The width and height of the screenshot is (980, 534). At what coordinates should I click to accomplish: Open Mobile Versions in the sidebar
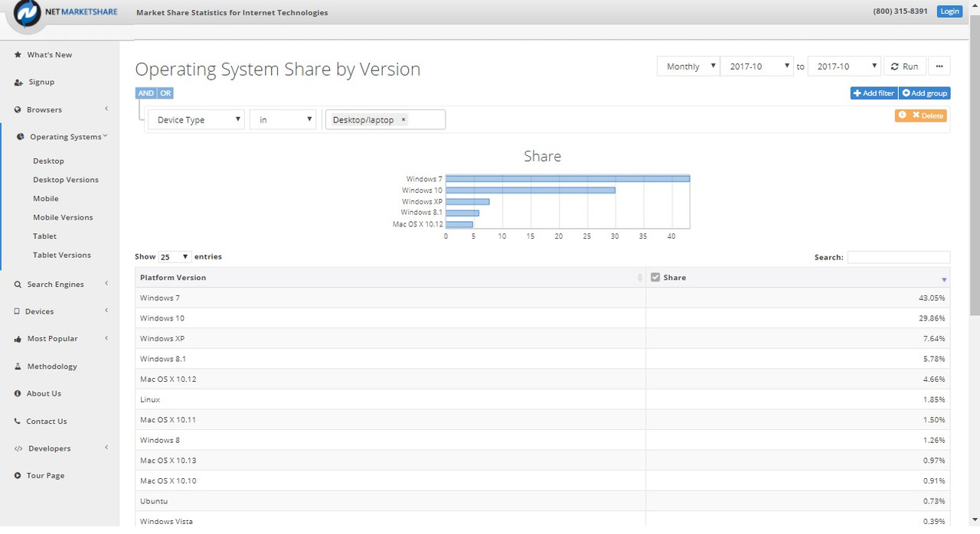pyautogui.click(x=63, y=218)
